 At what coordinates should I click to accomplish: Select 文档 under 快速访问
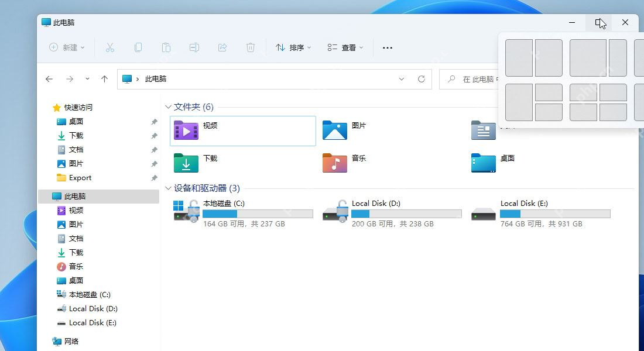pos(76,149)
